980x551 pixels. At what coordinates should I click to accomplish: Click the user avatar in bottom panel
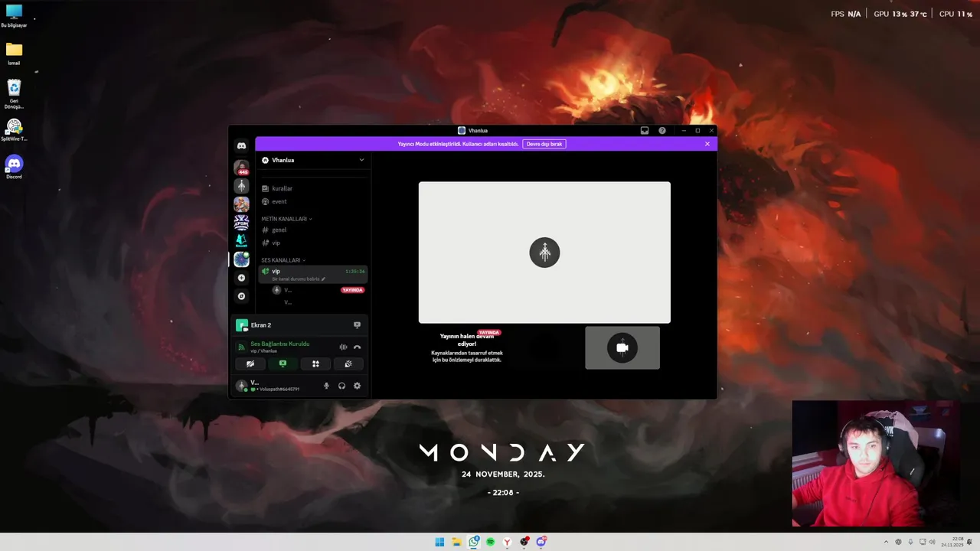(241, 386)
